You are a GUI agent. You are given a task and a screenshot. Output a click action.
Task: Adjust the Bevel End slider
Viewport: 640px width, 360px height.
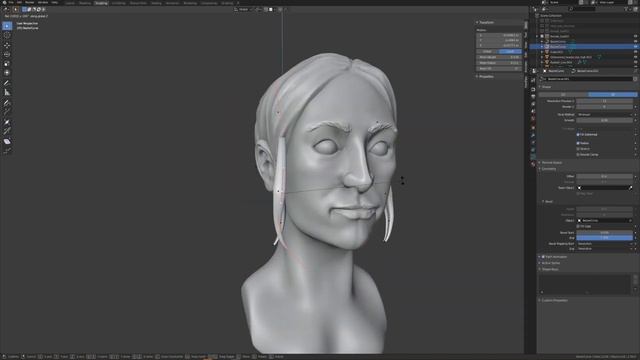pos(604,238)
